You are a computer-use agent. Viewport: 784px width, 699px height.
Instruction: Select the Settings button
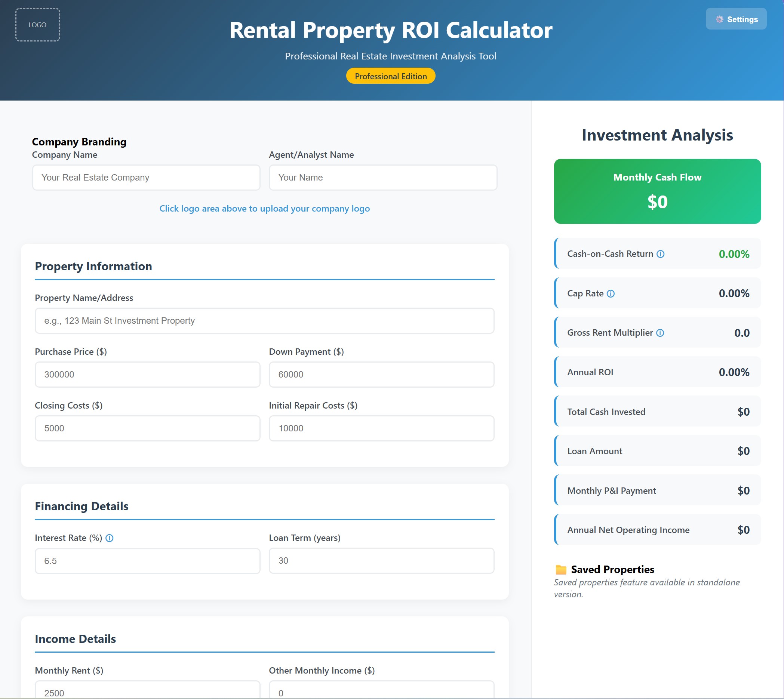click(736, 19)
